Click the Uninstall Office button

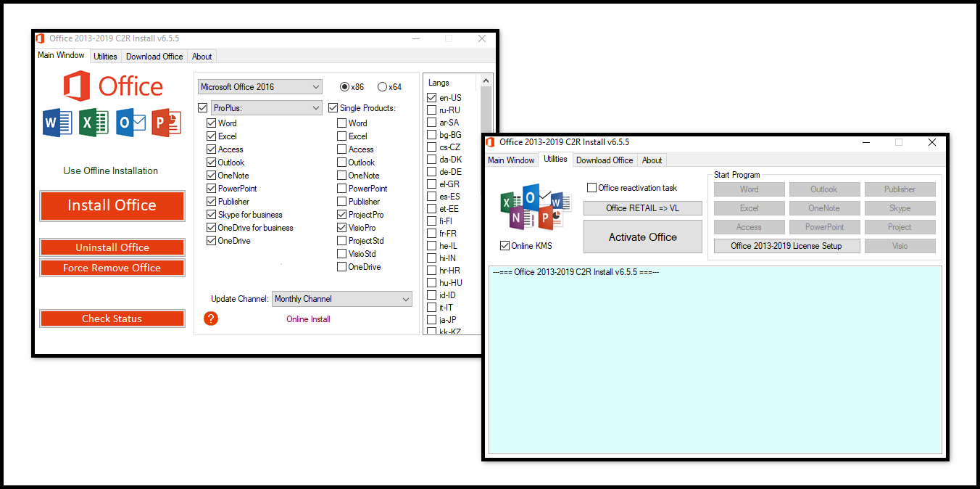(112, 247)
